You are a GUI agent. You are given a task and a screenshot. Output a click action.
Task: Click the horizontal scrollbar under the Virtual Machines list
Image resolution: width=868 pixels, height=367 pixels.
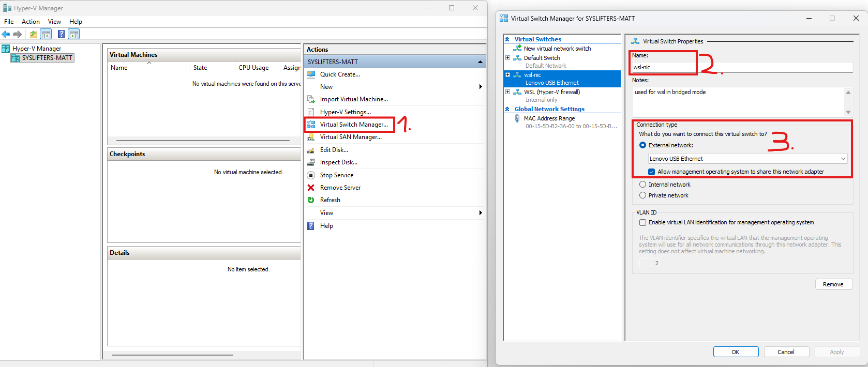(x=203, y=141)
